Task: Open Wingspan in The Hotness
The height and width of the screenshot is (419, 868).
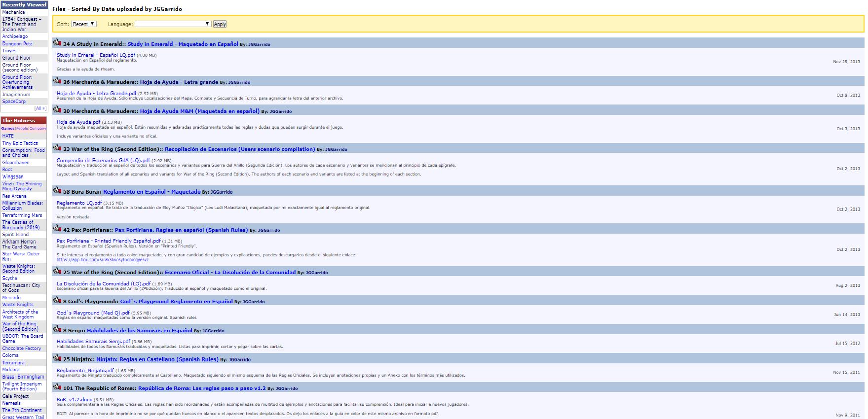Action: coord(13,176)
